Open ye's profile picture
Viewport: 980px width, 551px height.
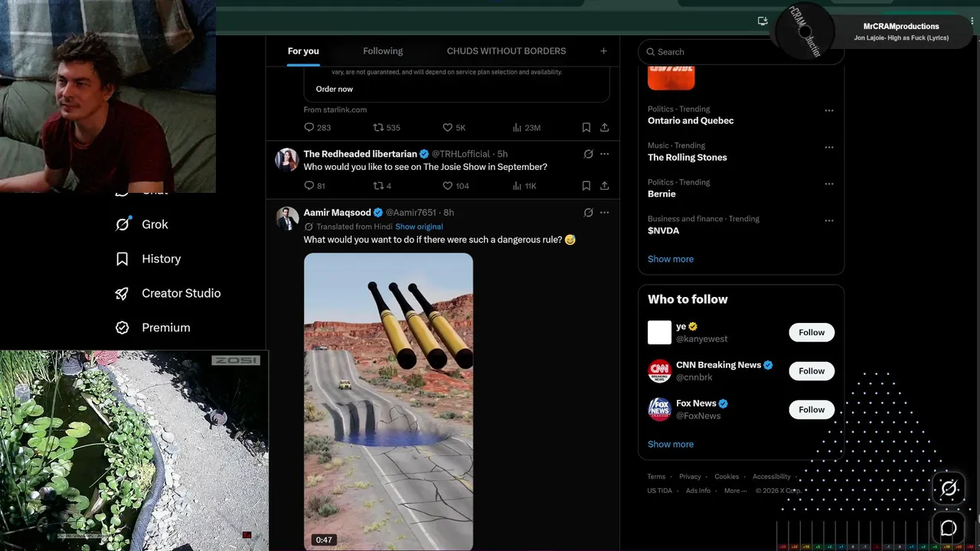pos(659,333)
